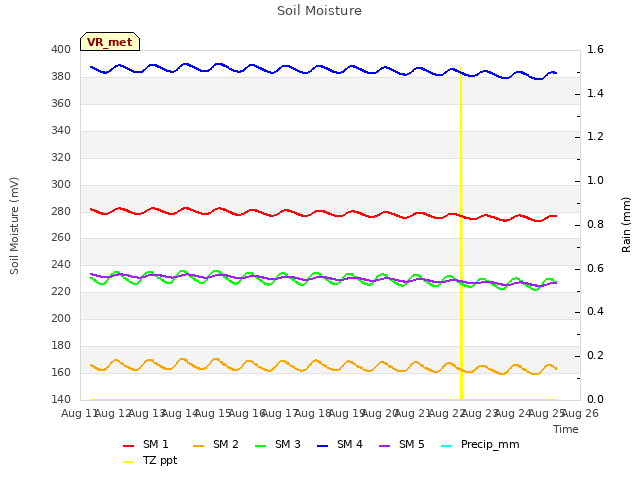Toggle the SM 5 legend entry
Image resolution: width=640 pixels, height=480 pixels.
(x=402, y=444)
